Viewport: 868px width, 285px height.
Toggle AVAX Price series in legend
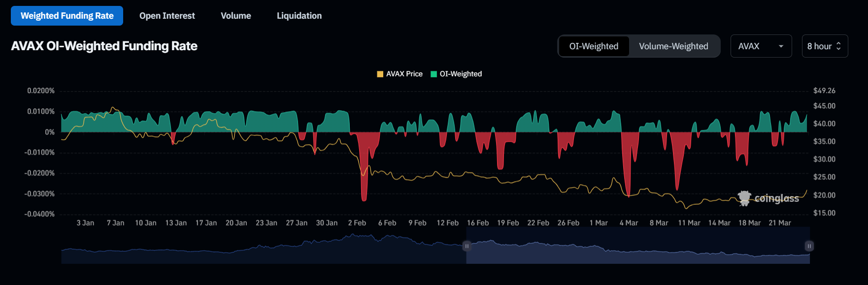click(x=404, y=74)
